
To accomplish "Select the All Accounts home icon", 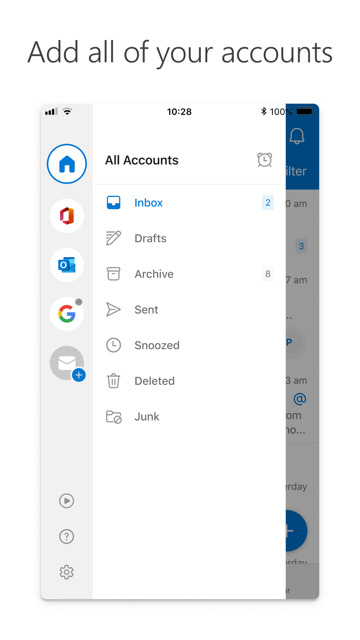I will tap(67, 164).
